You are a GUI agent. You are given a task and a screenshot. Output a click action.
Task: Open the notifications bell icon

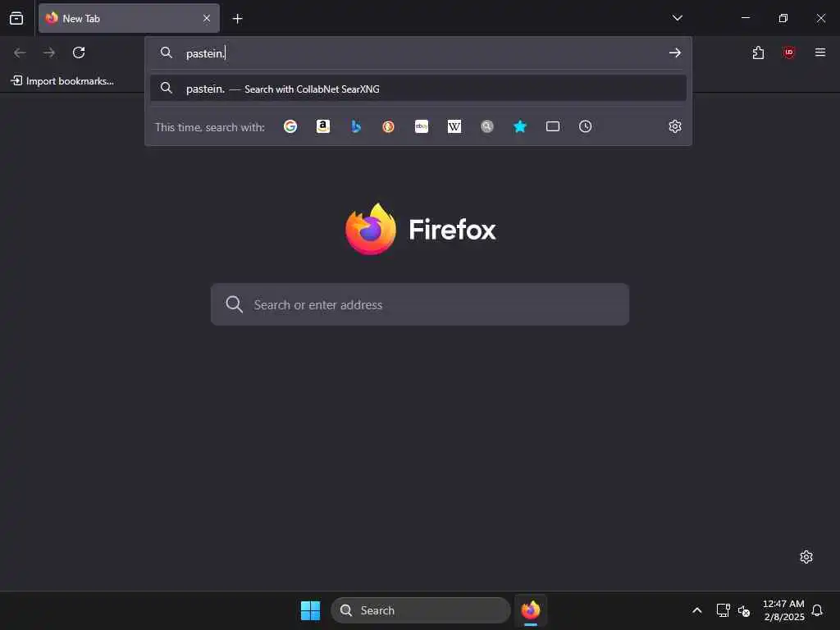[817, 610]
